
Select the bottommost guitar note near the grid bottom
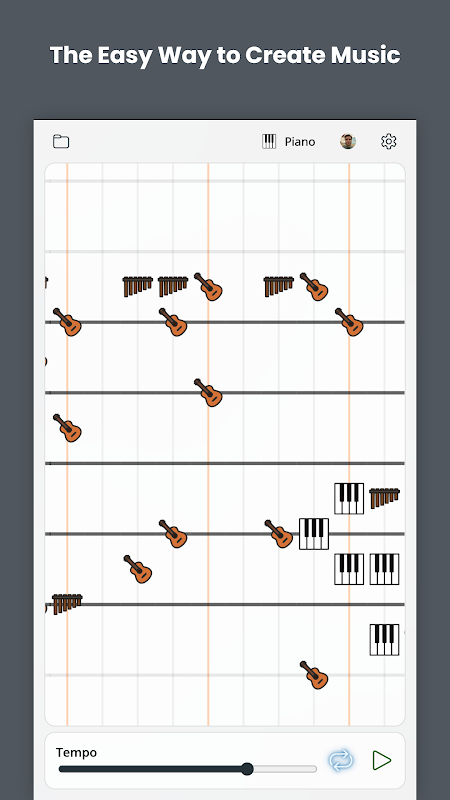point(314,675)
